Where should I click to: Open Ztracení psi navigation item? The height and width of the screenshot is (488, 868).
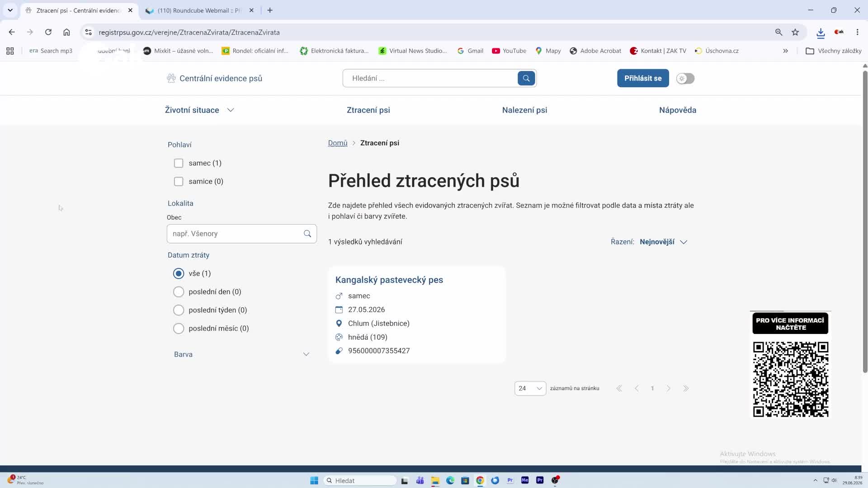(x=368, y=110)
